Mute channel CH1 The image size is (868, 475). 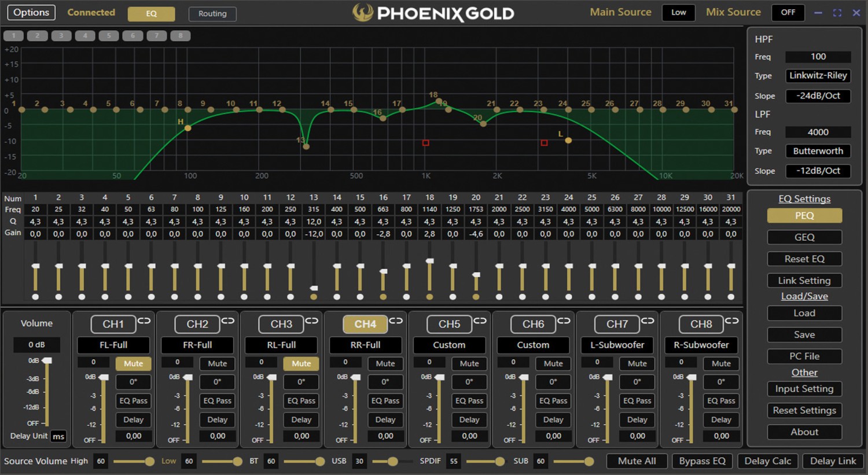pyautogui.click(x=133, y=363)
